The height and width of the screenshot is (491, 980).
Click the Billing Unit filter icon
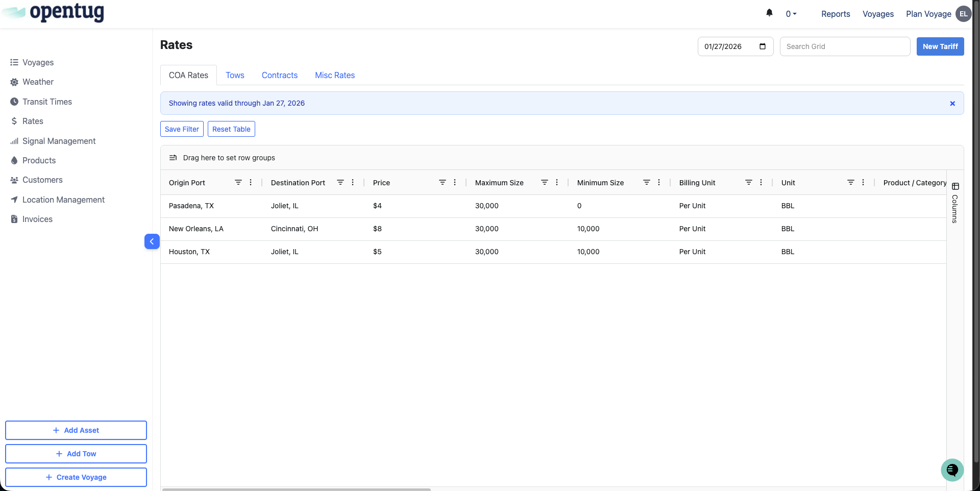(748, 183)
